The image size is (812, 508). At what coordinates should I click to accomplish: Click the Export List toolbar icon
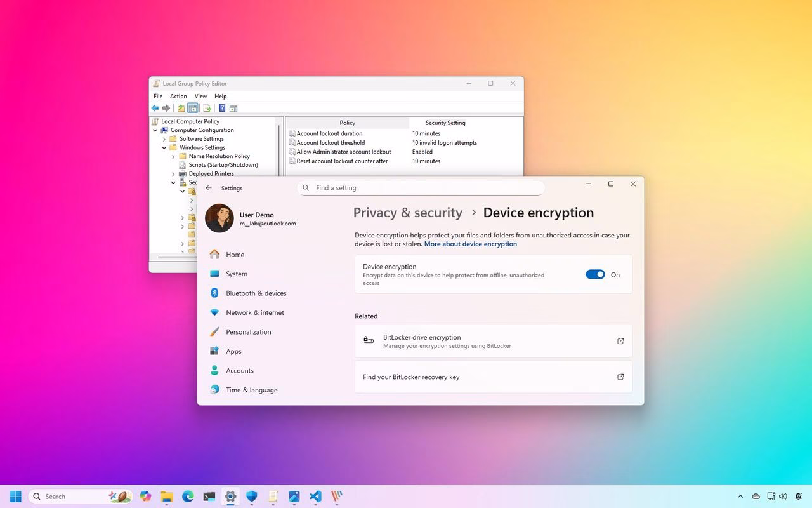(x=207, y=108)
